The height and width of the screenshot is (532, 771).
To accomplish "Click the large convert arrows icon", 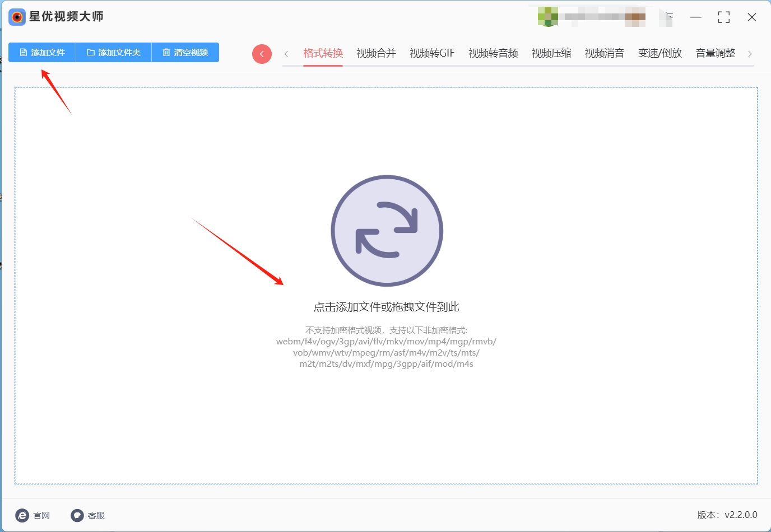I will (x=387, y=231).
